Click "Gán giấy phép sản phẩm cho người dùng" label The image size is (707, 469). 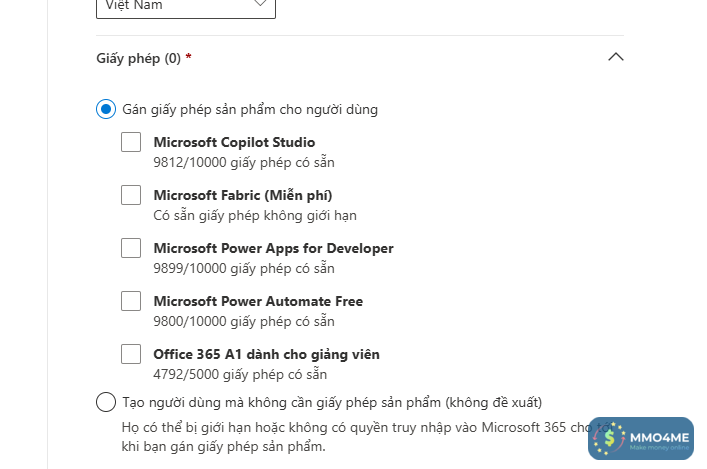pyautogui.click(x=250, y=109)
